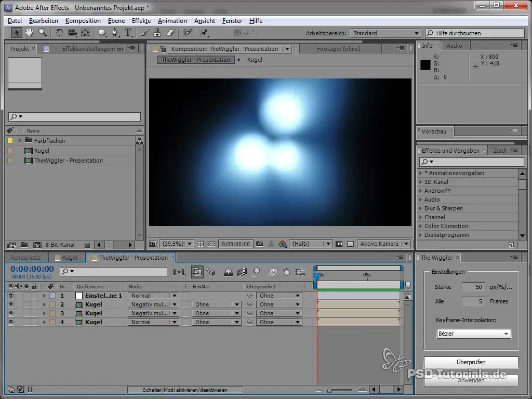Open layer 2 Negativ mul... mode dropdown
The image size is (532, 399).
pos(153,304)
